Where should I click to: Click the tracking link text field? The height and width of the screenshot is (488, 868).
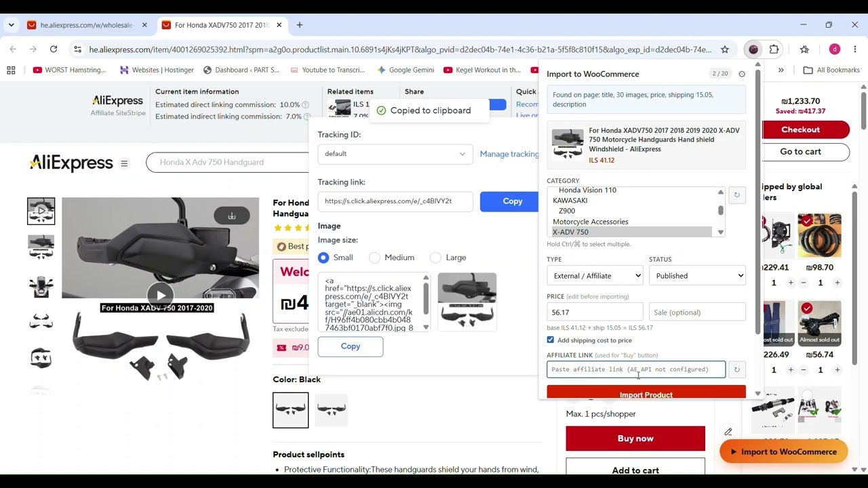[395, 201]
